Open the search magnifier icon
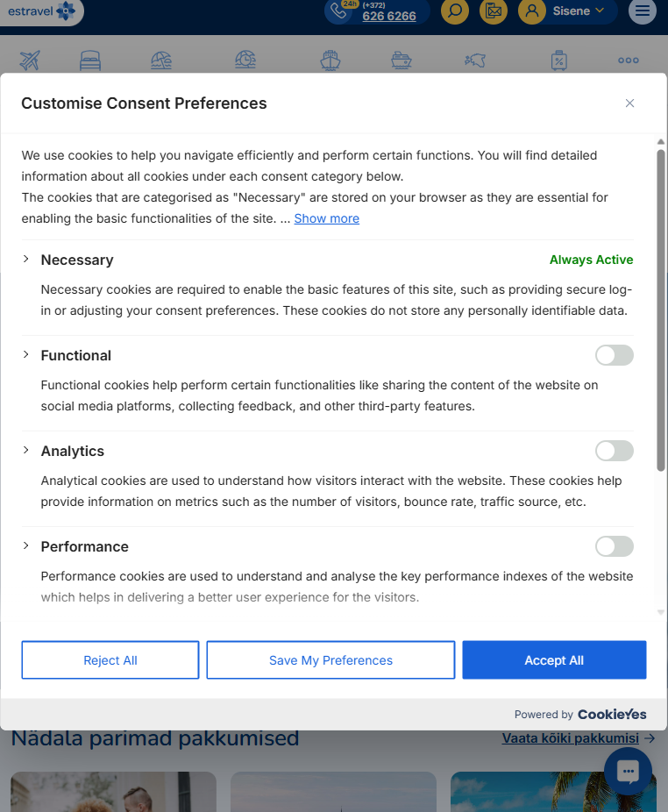This screenshot has height=812, width=668. (x=455, y=11)
